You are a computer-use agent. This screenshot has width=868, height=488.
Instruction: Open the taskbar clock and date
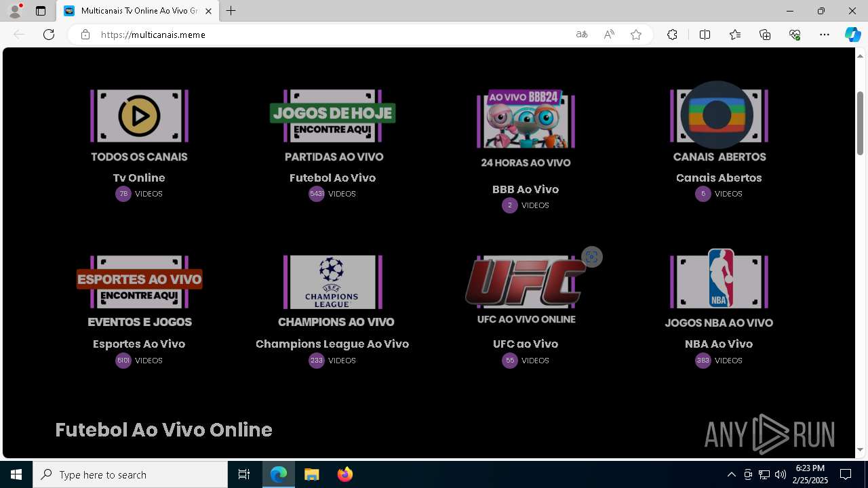pos(810,474)
